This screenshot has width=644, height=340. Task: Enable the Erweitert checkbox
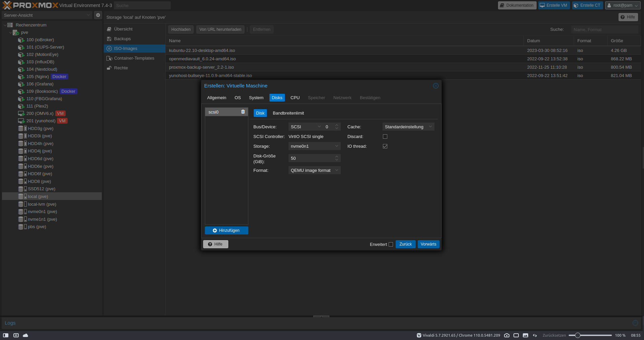point(391,245)
